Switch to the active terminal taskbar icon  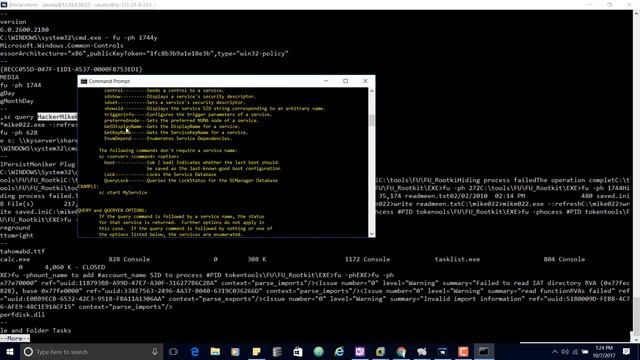tap(484, 352)
